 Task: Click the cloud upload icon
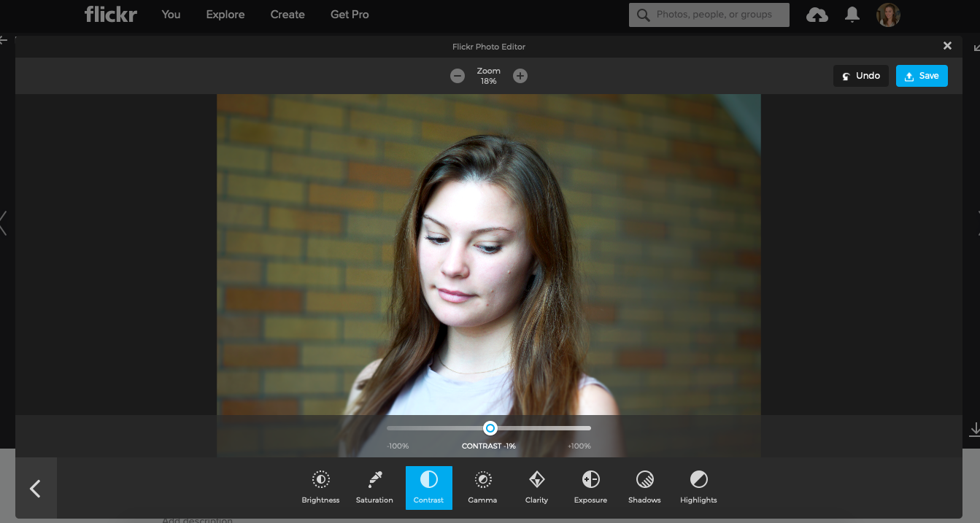pos(817,15)
